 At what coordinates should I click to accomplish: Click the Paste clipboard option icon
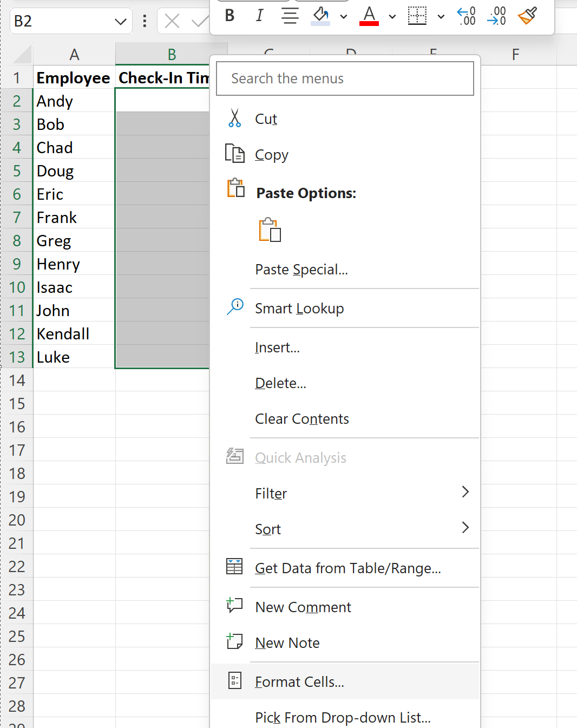(270, 230)
